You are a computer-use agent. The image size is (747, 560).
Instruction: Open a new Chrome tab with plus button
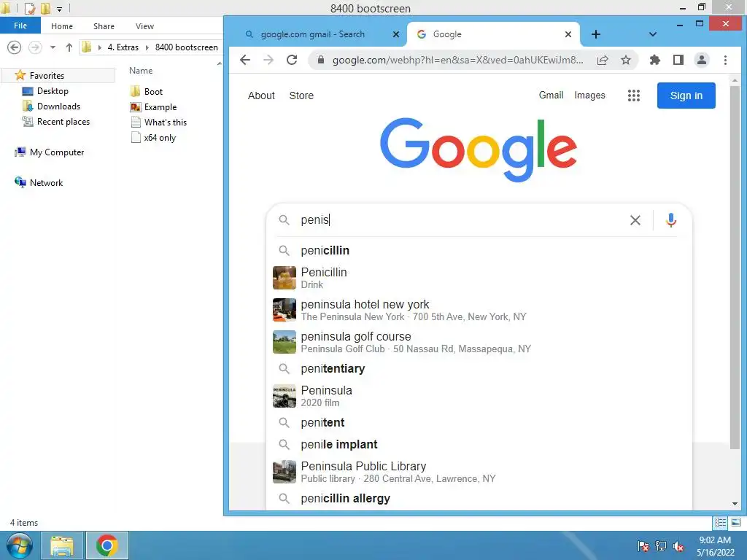pyautogui.click(x=595, y=34)
